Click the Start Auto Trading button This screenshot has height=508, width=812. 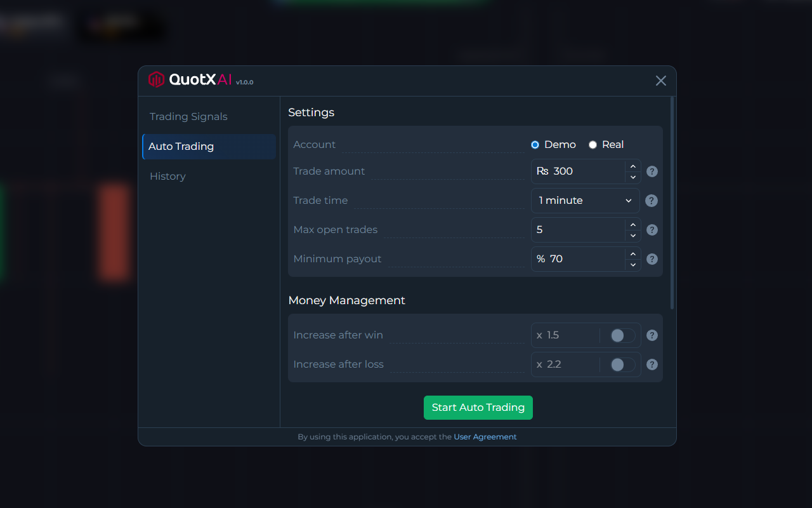tap(478, 408)
